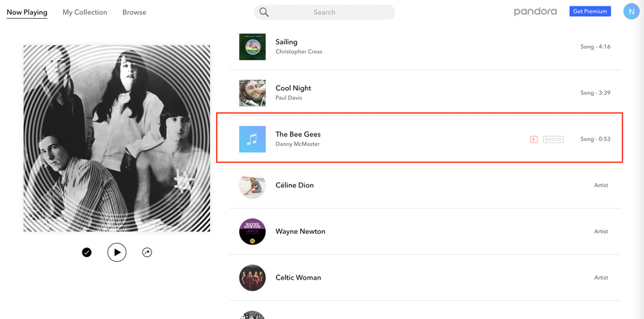Click the Wayne Newton artist thumbnail
The image size is (644, 319).
pos(252,231)
